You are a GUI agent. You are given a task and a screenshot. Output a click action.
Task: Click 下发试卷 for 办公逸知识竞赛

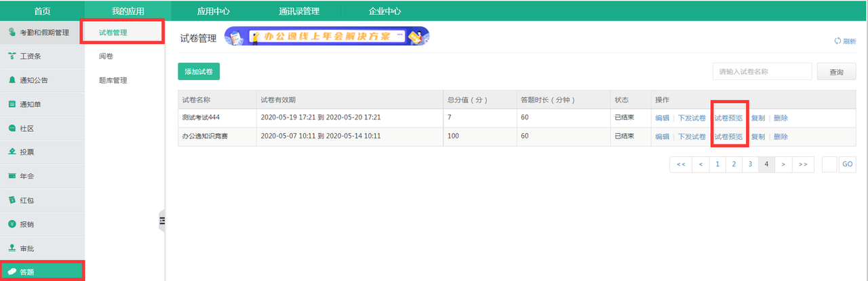pos(692,136)
